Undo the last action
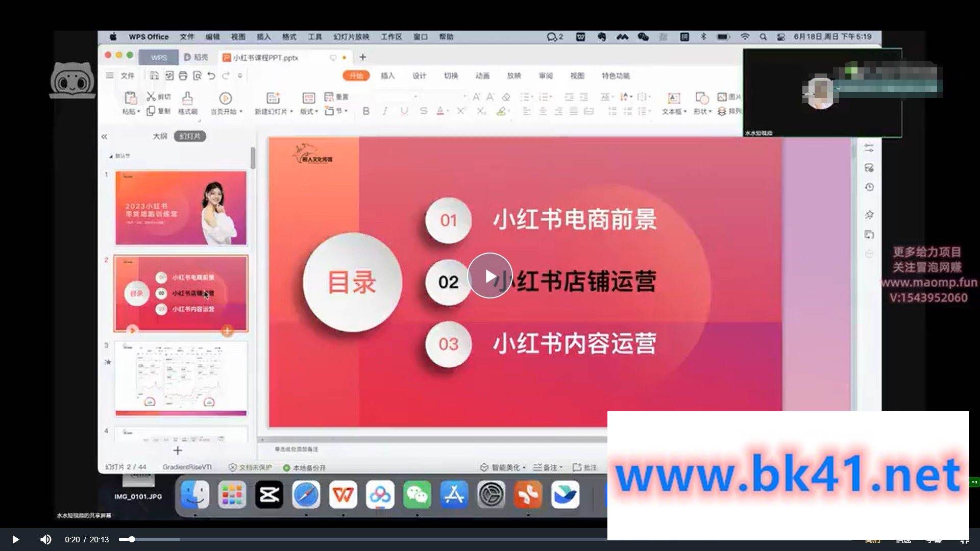The width and height of the screenshot is (980, 551). (x=211, y=76)
